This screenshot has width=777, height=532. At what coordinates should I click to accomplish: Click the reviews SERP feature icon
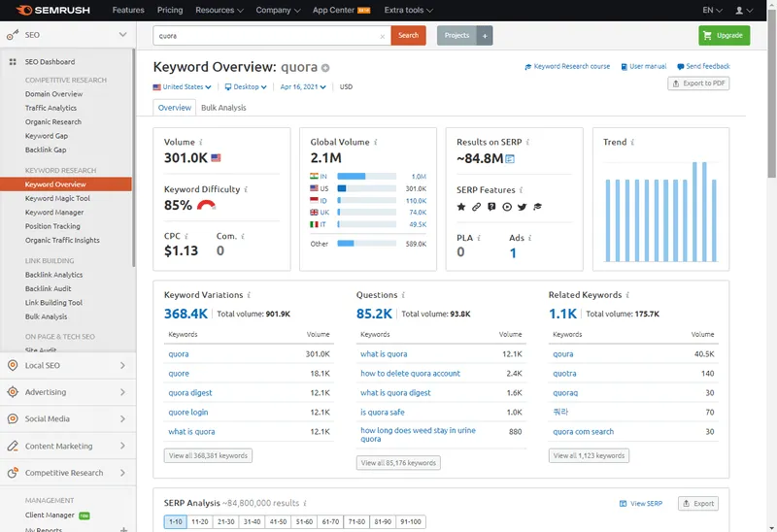point(491,207)
